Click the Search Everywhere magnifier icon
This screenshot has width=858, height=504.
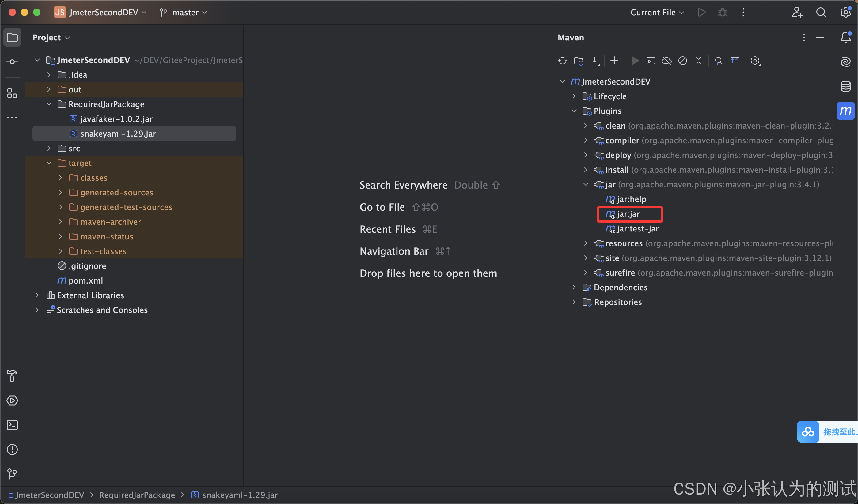[x=821, y=13]
